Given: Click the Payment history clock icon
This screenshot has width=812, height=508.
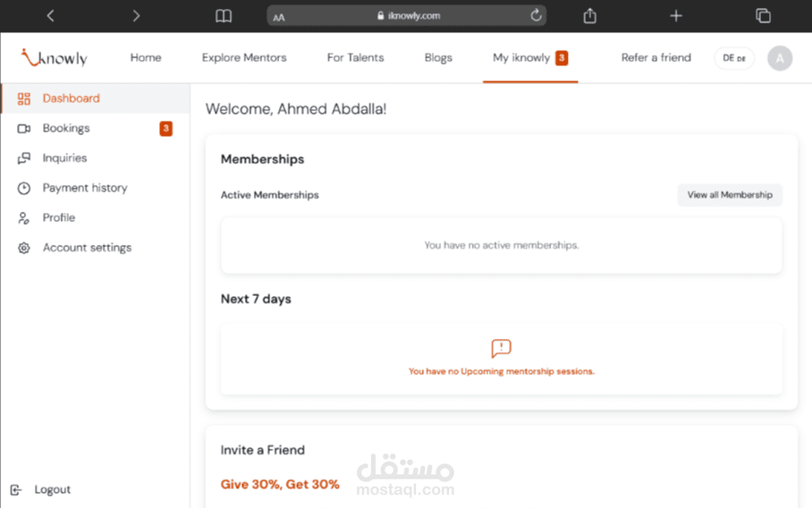Looking at the screenshot, I should (24, 188).
